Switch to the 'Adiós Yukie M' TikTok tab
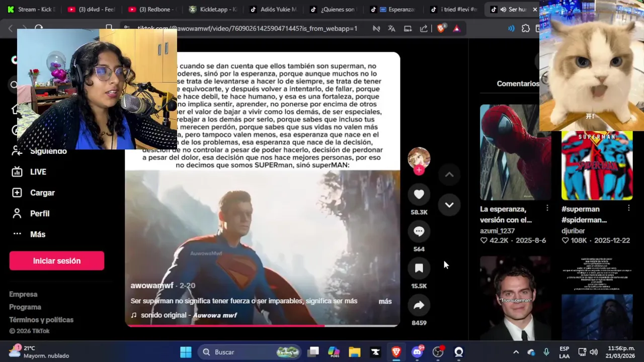The image size is (644, 362). [274, 9]
